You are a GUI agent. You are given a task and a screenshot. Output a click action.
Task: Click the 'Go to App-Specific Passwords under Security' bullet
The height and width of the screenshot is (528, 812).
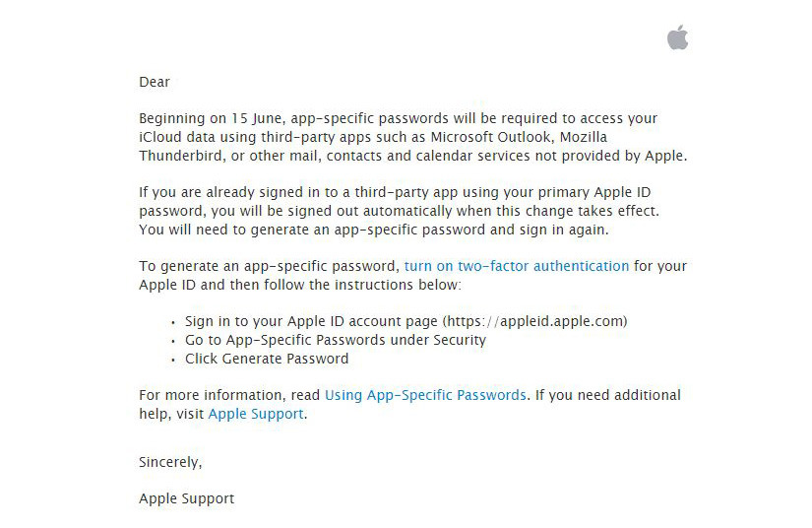336,340
